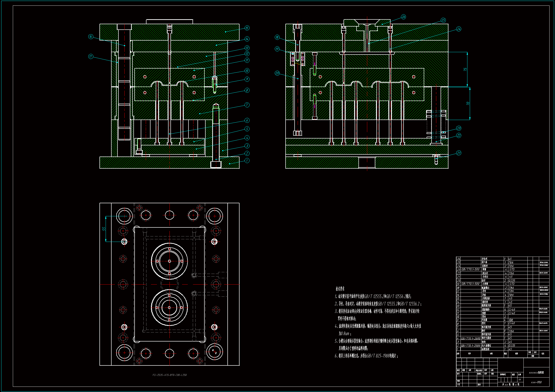The width and height of the screenshot is (555, 392).
Task: Select the 共xx张 第x张 sheet count cell
Action: point(511,384)
